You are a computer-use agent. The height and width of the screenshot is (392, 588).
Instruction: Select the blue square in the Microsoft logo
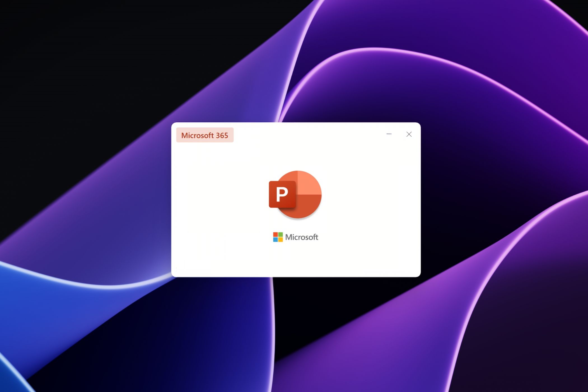(275, 240)
